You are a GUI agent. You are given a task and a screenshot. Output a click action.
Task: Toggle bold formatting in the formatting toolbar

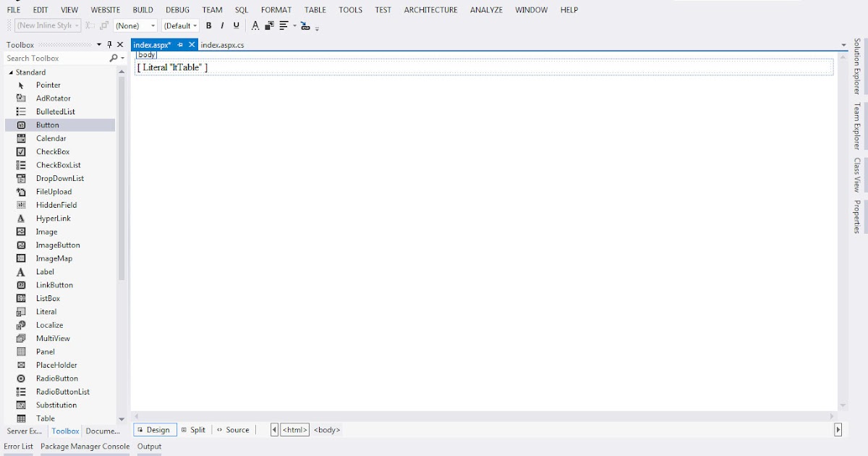[208, 25]
